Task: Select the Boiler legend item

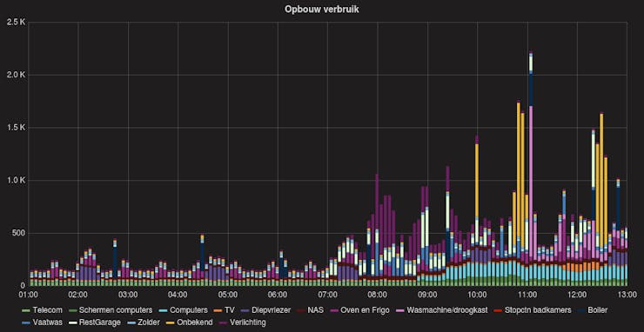Action: tap(593, 310)
